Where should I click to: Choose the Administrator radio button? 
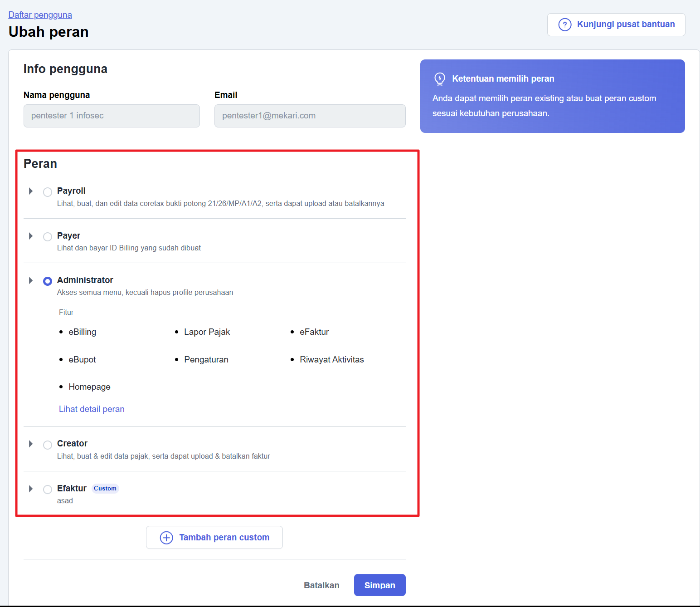[x=48, y=281]
